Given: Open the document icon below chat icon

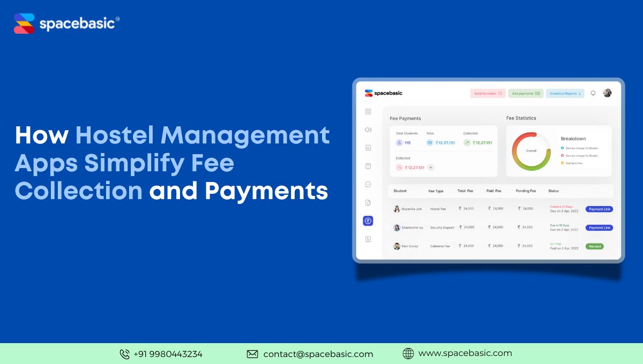Looking at the screenshot, I should tap(368, 202).
